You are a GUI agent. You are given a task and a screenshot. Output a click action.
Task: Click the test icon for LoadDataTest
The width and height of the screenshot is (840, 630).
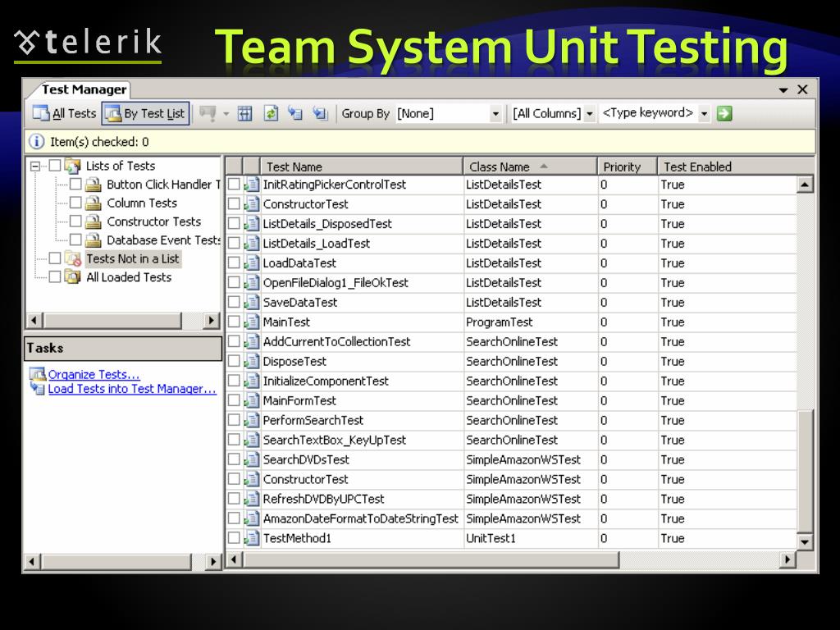252,263
